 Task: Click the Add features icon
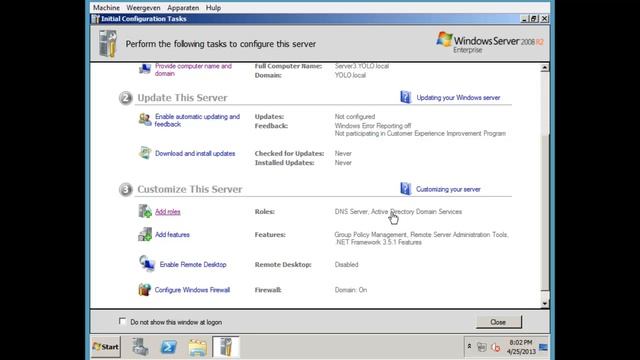(x=144, y=234)
